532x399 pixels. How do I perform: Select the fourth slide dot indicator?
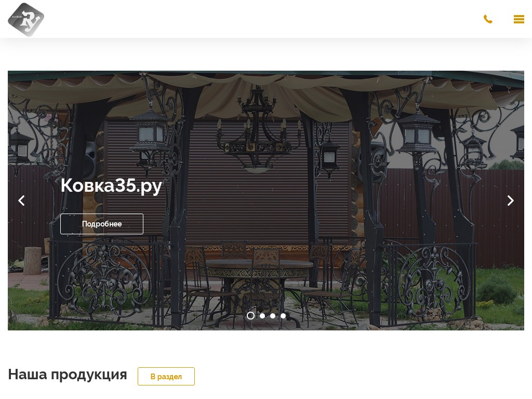point(283,316)
